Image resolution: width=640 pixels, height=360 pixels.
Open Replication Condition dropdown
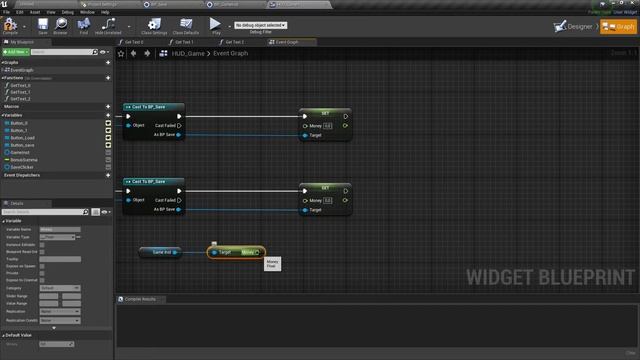tap(60, 320)
